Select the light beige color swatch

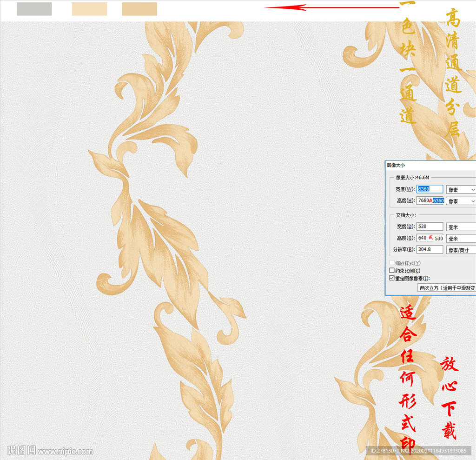(89, 9)
